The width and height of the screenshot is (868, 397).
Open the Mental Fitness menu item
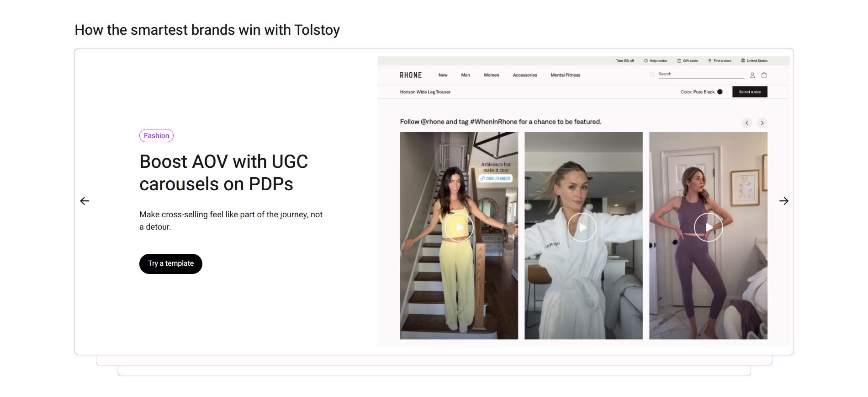(566, 75)
